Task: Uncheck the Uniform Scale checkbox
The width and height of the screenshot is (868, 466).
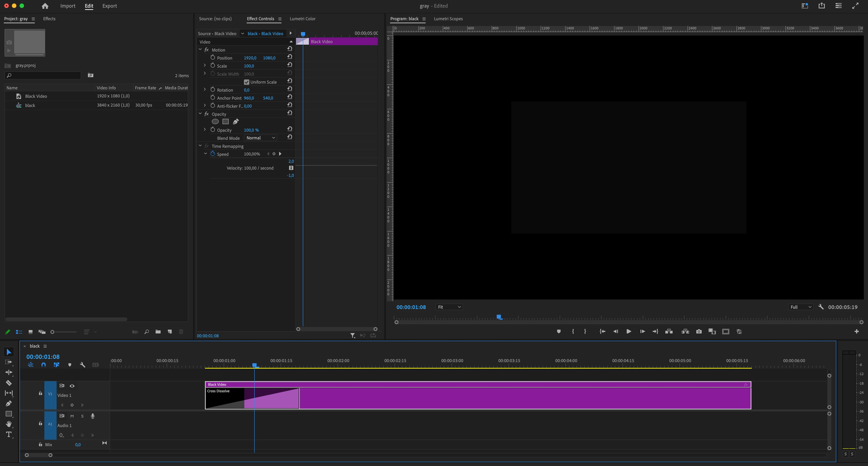Action: coord(246,82)
